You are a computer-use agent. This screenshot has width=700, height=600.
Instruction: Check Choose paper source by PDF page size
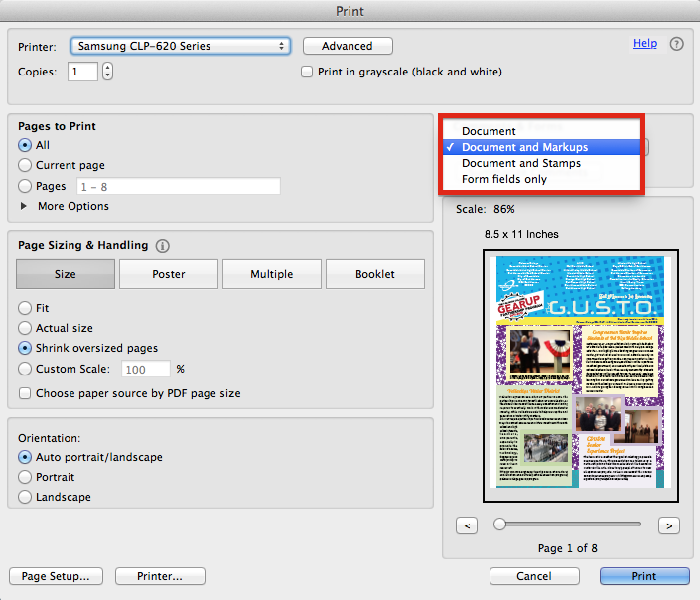point(26,393)
